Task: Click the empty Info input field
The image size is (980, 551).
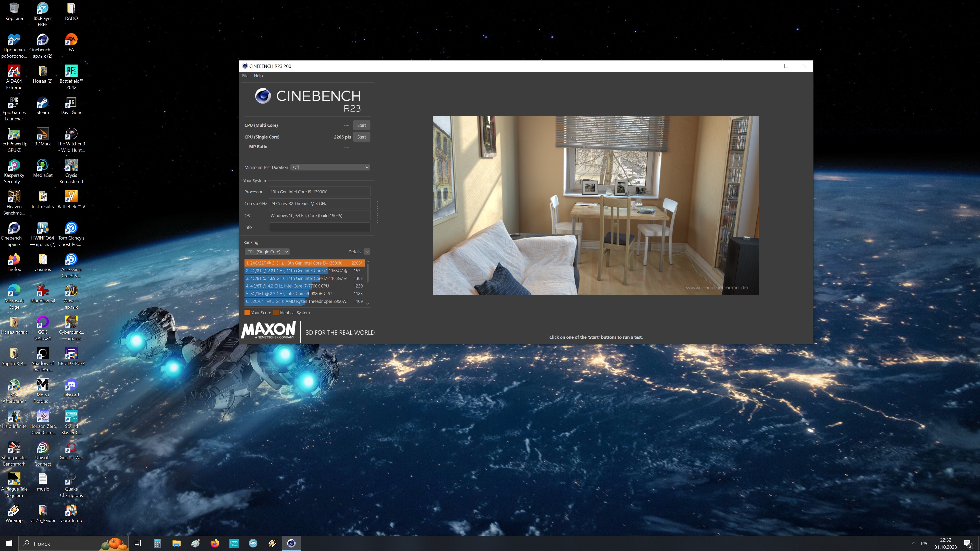Action: coord(320,227)
